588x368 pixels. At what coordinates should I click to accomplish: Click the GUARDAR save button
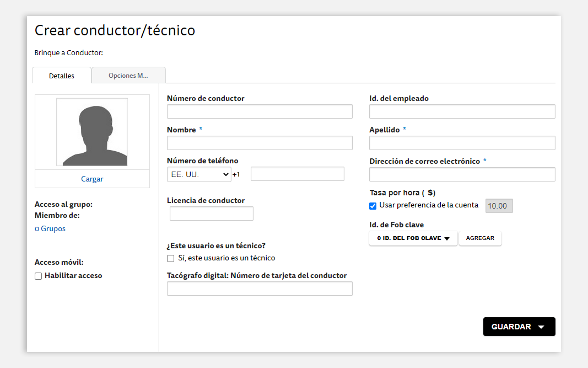pyautogui.click(x=519, y=327)
